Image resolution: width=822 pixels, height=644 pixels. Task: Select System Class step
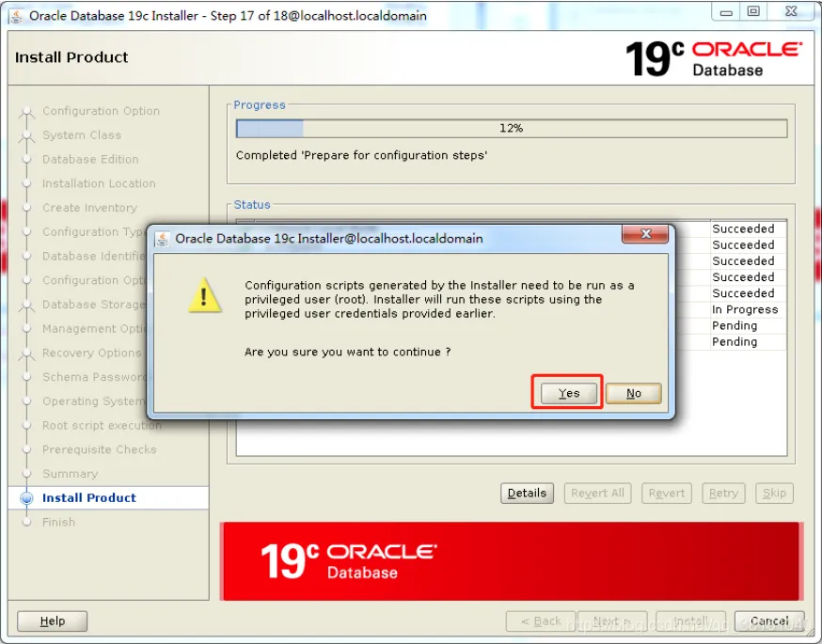pos(82,135)
